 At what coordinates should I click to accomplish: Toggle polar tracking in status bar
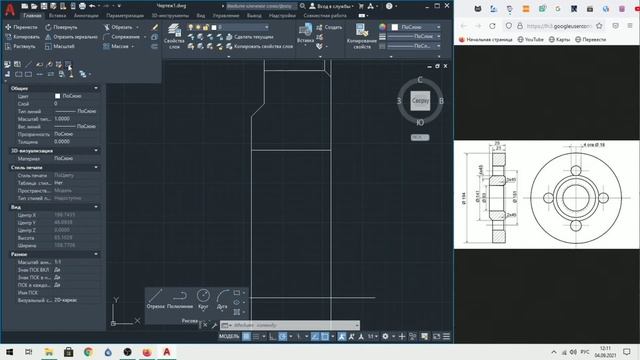[282, 337]
